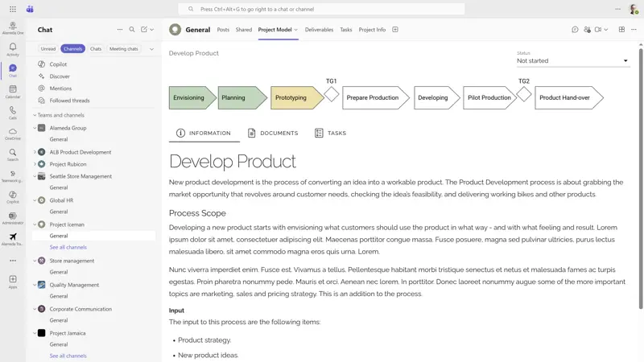Collapse the Global HR team
This screenshot has height=362, width=644.
35,200
